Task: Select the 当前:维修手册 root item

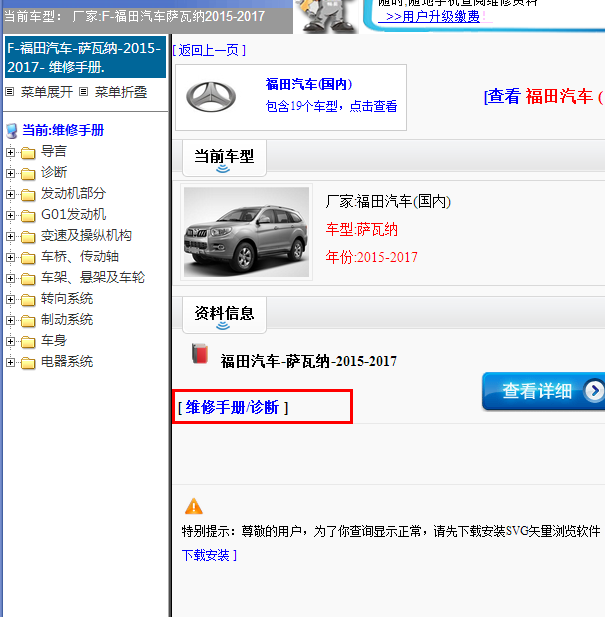Action: (x=63, y=130)
